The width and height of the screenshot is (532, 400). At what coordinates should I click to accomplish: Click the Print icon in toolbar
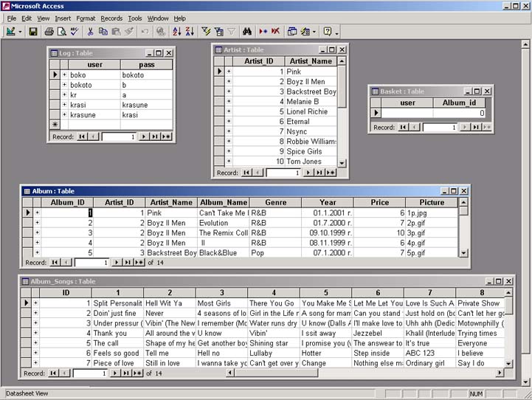(49, 32)
